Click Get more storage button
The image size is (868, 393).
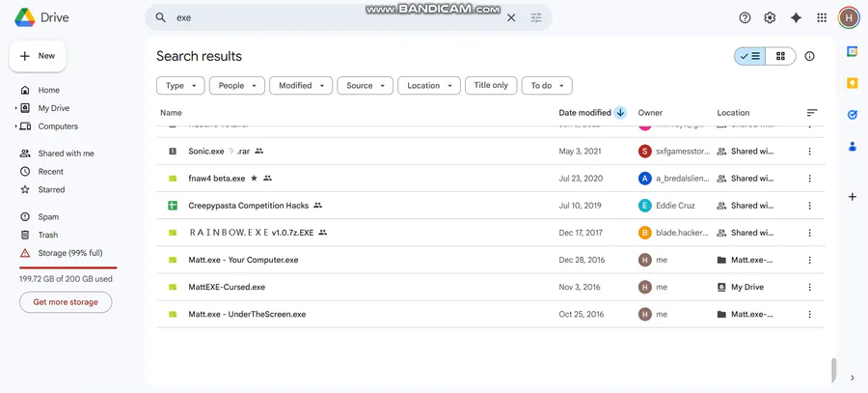coord(66,302)
